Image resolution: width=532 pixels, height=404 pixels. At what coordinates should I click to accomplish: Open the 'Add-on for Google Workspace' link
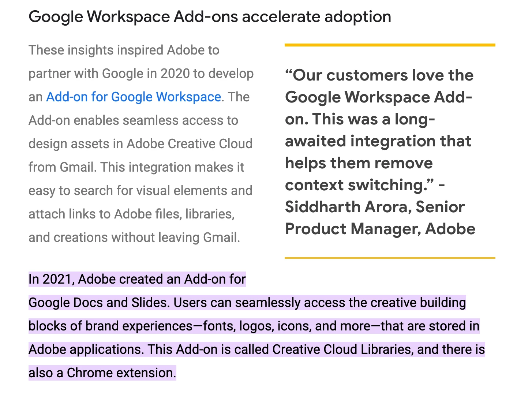(x=134, y=97)
